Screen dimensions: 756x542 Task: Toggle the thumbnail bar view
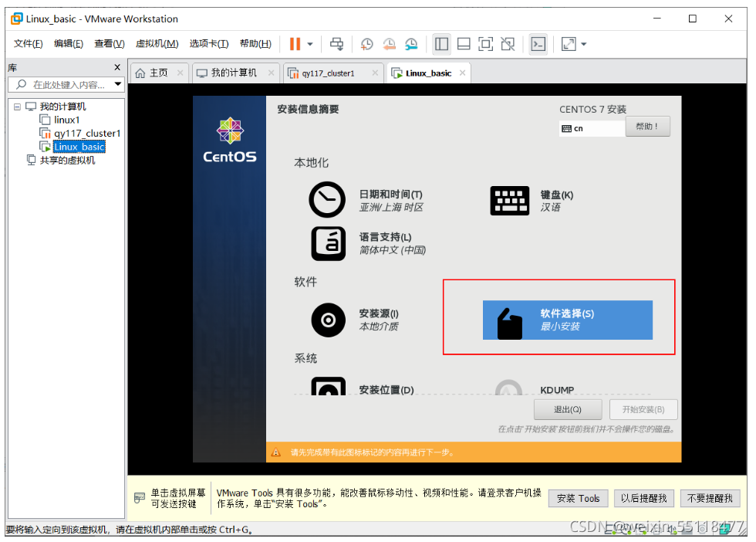coord(464,44)
